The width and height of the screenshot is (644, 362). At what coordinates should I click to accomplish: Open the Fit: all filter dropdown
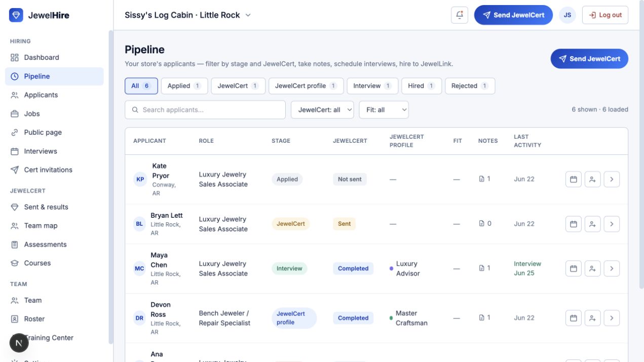tap(384, 110)
